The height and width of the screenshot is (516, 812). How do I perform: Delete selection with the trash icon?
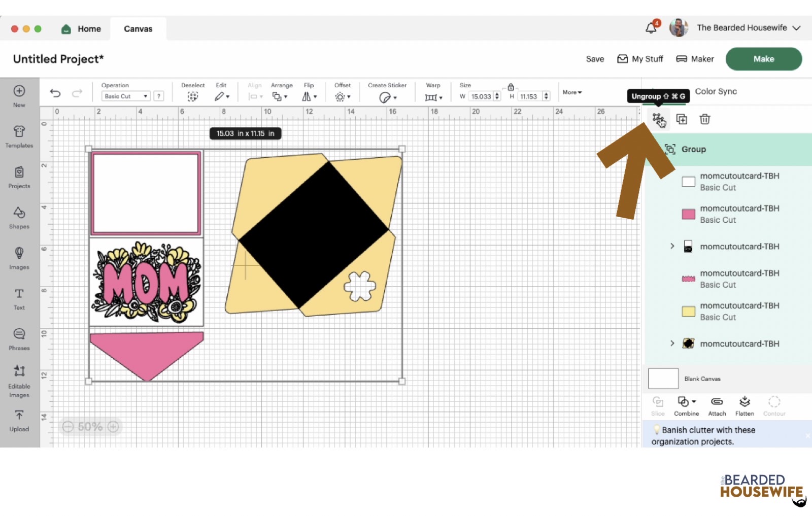(x=705, y=119)
